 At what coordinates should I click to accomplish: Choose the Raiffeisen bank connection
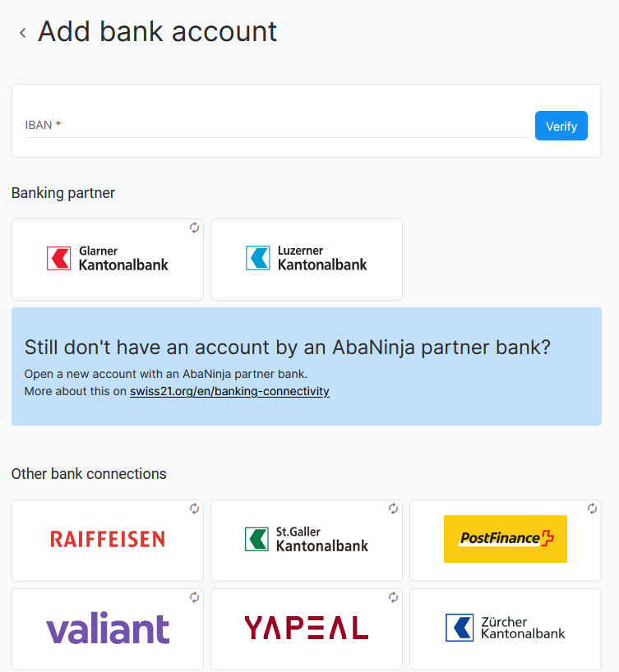(108, 541)
